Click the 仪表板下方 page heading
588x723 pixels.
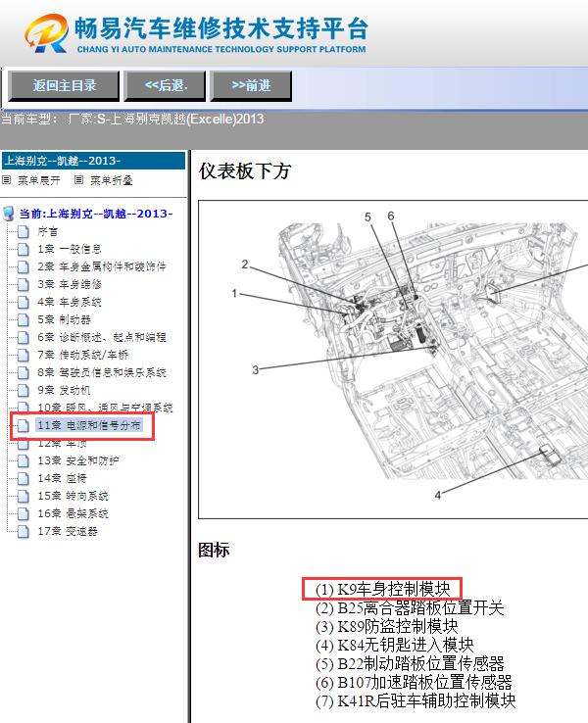click(x=245, y=171)
